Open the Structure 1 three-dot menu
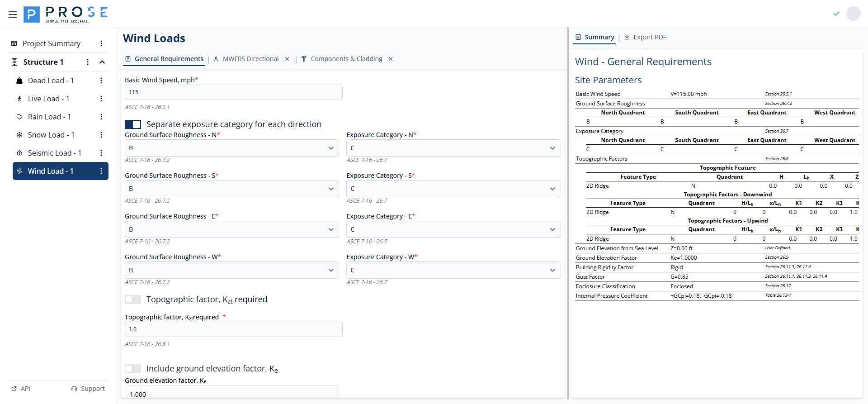The width and height of the screenshot is (868, 404). pos(88,62)
